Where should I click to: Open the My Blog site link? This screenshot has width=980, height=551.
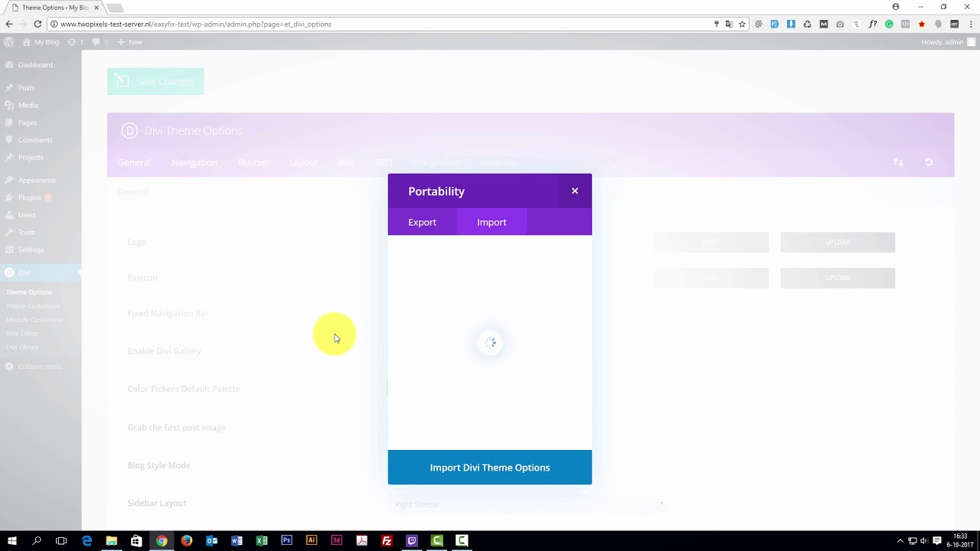pos(41,42)
